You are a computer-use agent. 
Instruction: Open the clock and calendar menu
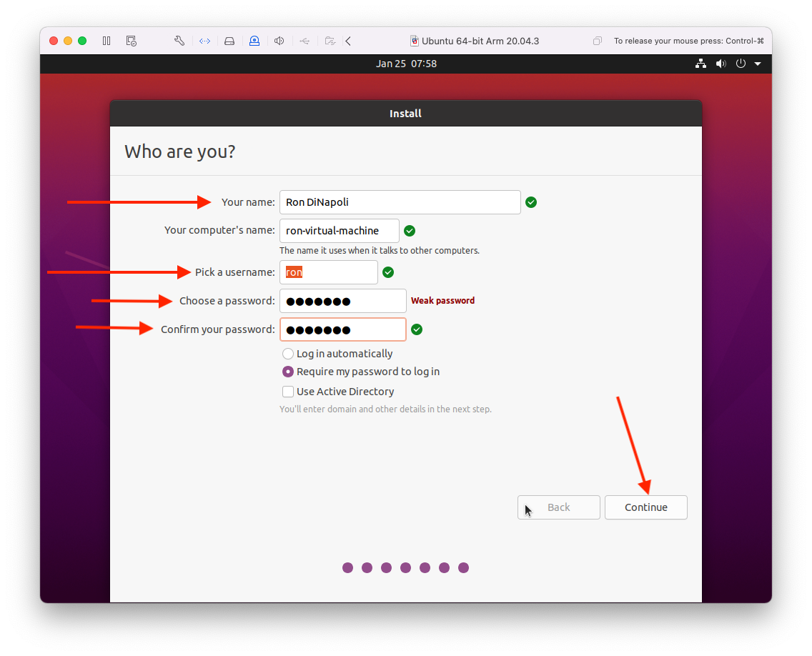click(x=406, y=64)
